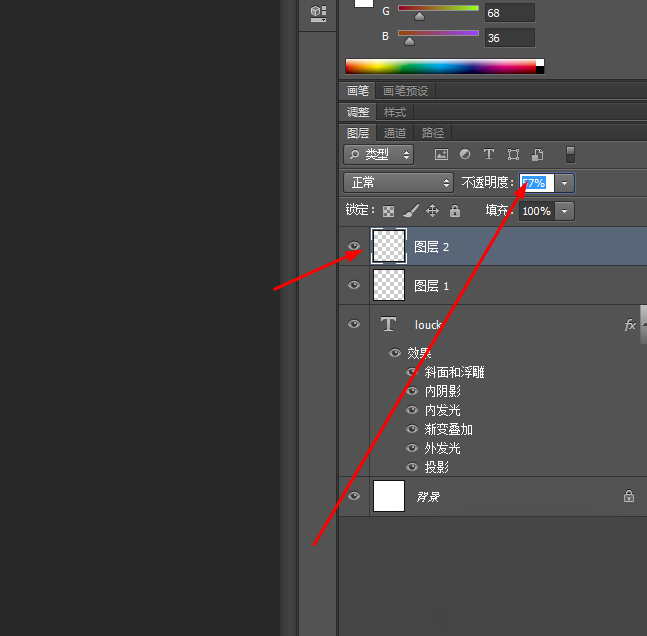The width and height of the screenshot is (647, 636).
Task: Lock position move icon
Action: [x=432, y=211]
